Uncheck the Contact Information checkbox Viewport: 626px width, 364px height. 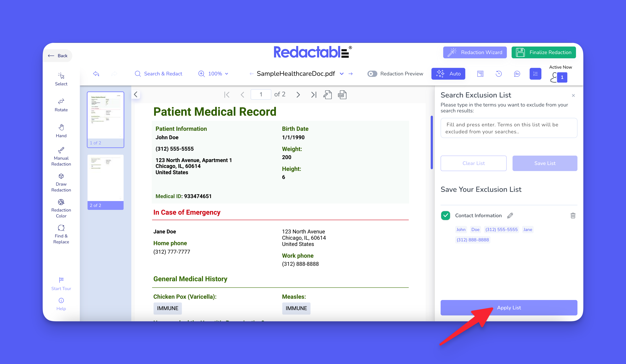[446, 215]
